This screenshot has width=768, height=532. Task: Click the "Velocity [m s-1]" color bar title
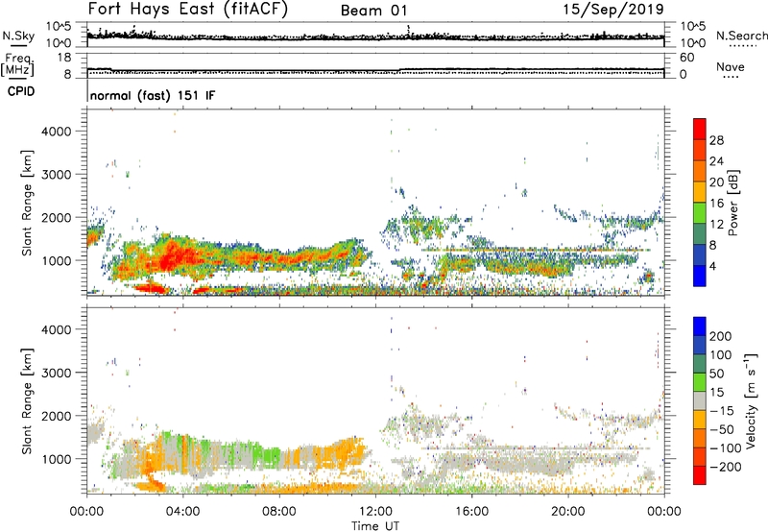752,400
